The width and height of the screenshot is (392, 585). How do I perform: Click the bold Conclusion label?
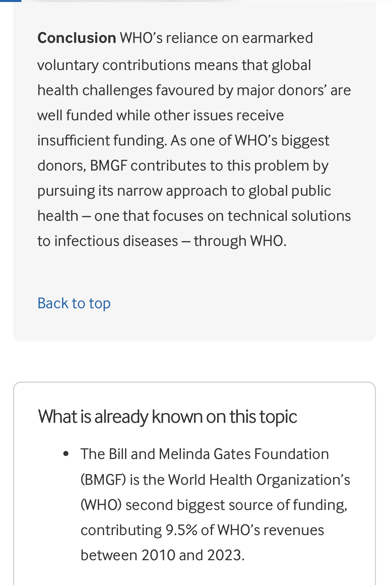(x=77, y=38)
